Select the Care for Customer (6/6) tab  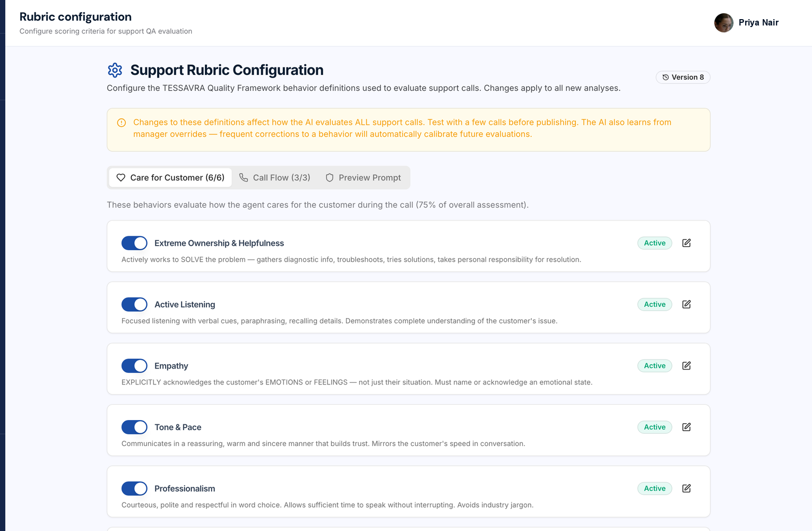point(170,177)
